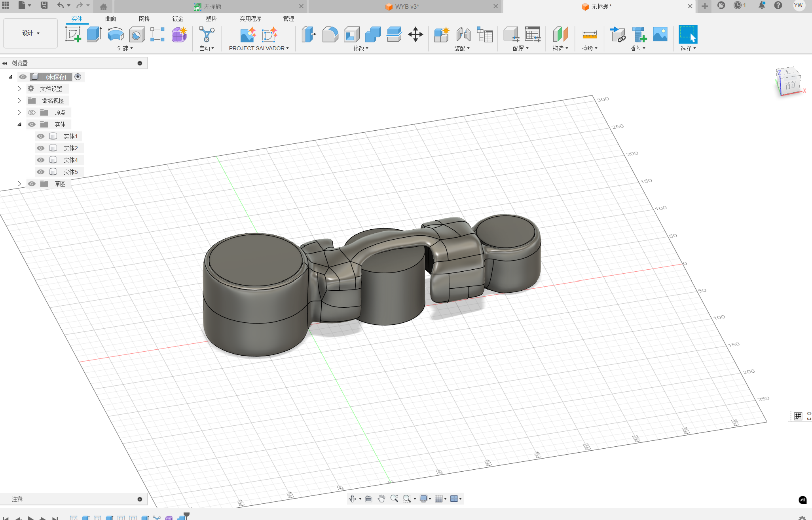Click the Automated Modeling tool icon

click(x=207, y=34)
